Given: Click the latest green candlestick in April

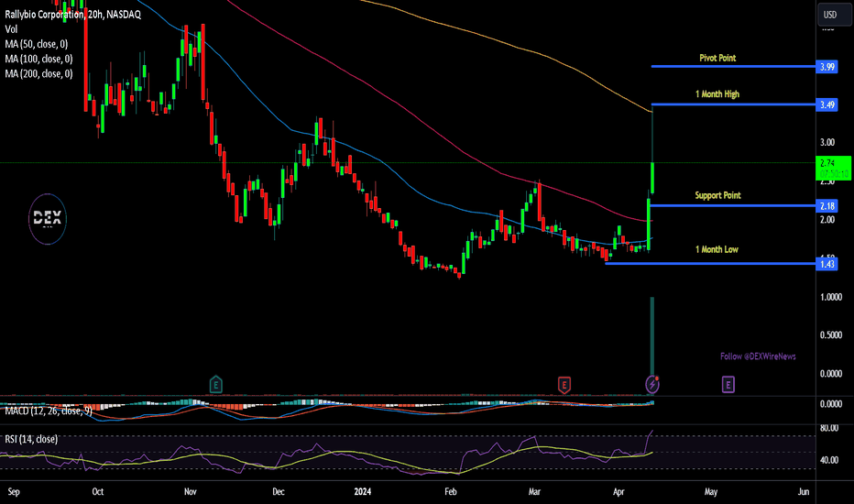Looking at the screenshot, I should click(x=652, y=178).
